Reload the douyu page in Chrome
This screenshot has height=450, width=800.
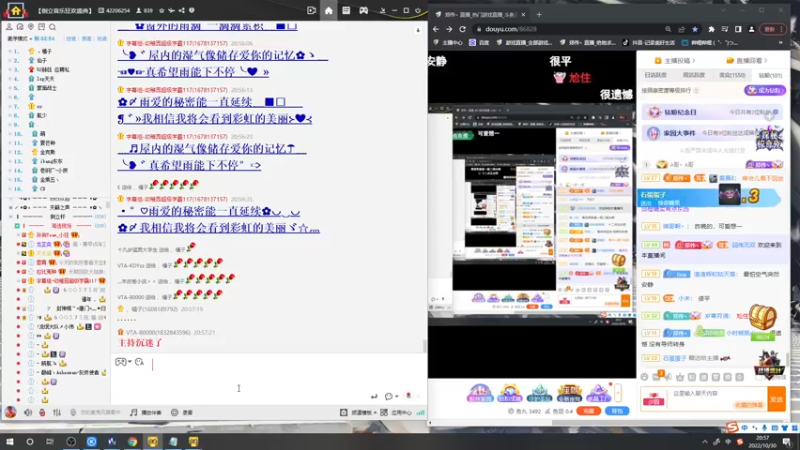462,29
